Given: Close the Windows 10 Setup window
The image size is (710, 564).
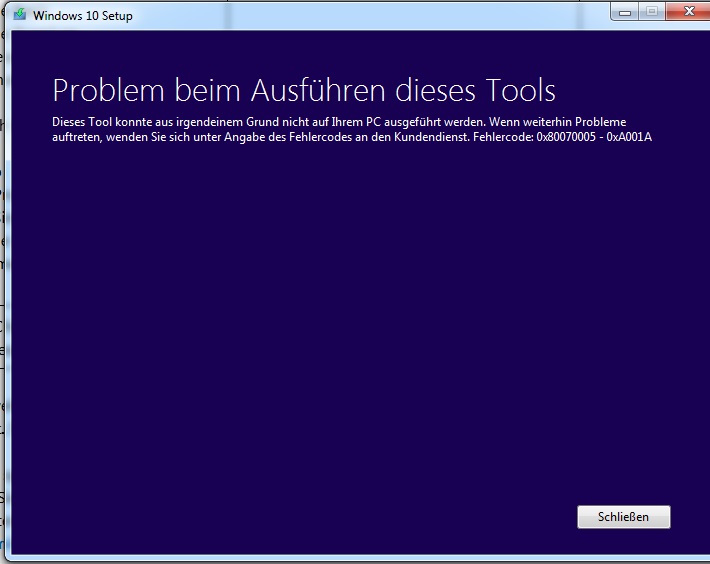Looking at the screenshot, I should point(688,12).
